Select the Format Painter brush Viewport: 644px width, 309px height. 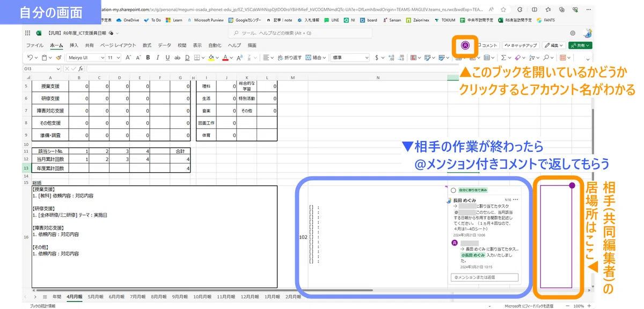point(57,57)
